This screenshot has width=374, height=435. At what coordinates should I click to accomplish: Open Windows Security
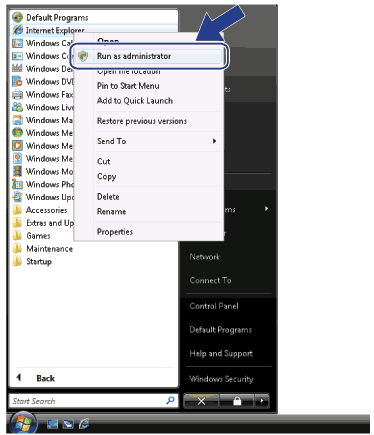(222, 379)
